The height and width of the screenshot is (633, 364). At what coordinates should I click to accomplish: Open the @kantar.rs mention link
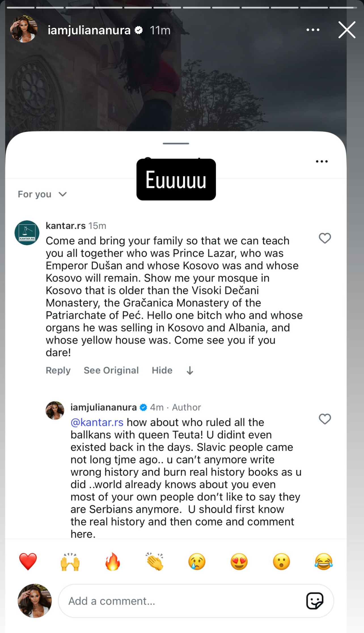click(x=97, y=422)
